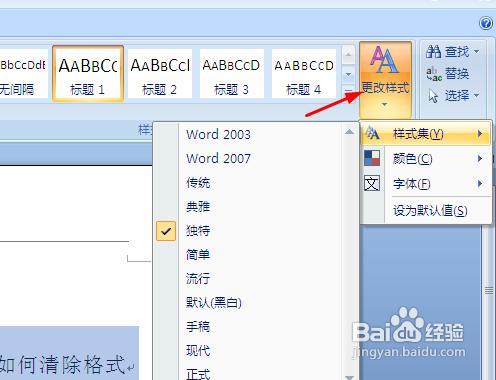Apply the 标题 2 heading style
This screenshot has width=496, height=380.
(x=160, y=73)
